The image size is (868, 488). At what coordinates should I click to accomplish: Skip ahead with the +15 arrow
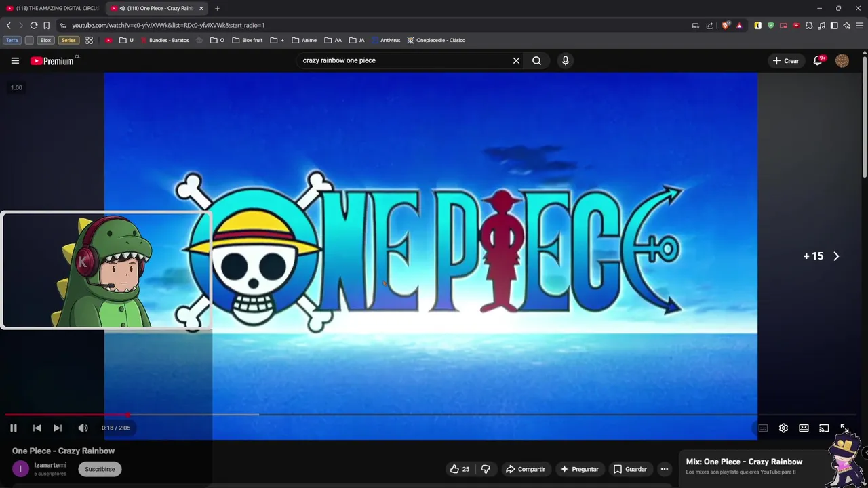click(x=822, y=256)
